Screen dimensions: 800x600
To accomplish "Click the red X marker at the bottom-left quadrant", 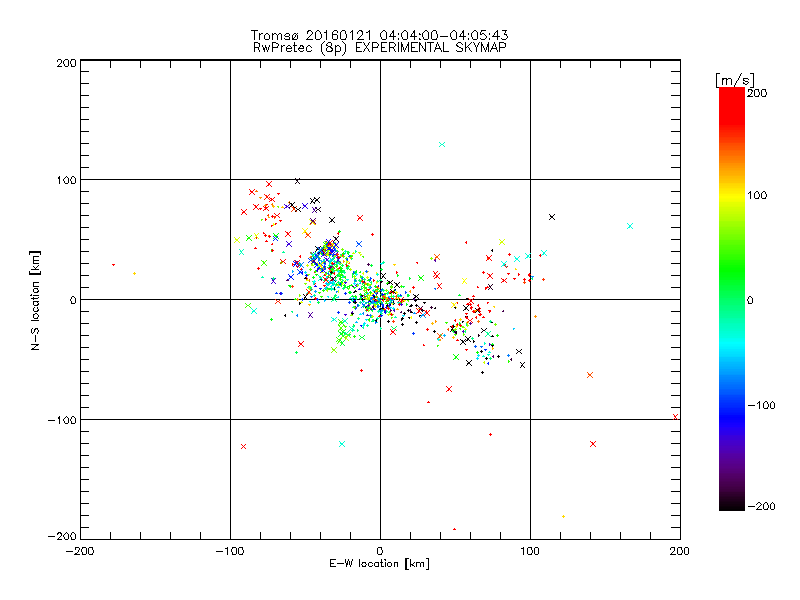I will [x=243, y=446].
